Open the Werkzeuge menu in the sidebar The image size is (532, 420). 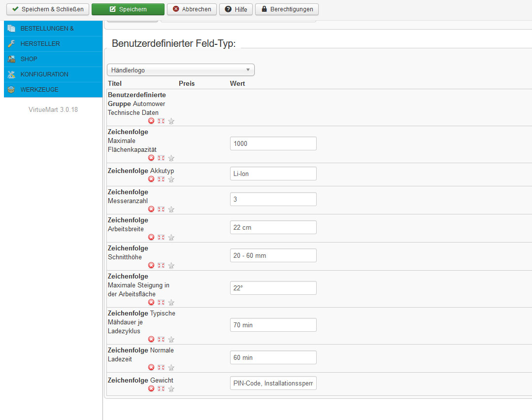39,90
